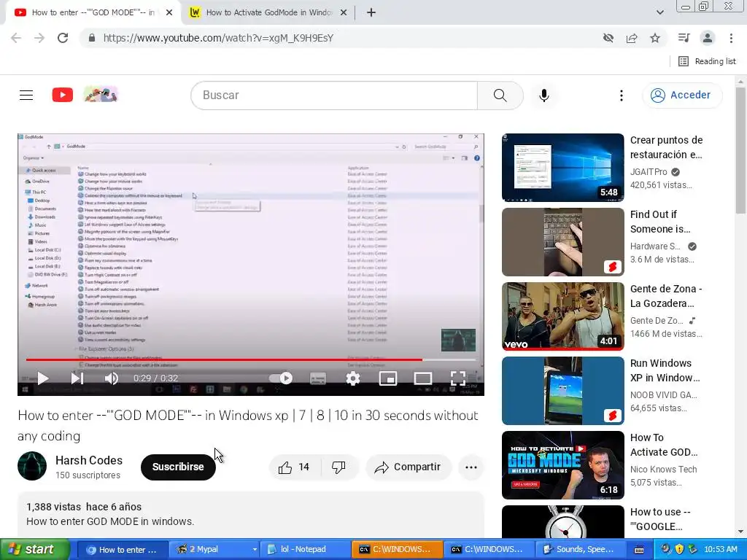Image resolution: width=747 pixels, height=560 pixels.
Task: Click the Compartir share button
Action: coord(407,467)
